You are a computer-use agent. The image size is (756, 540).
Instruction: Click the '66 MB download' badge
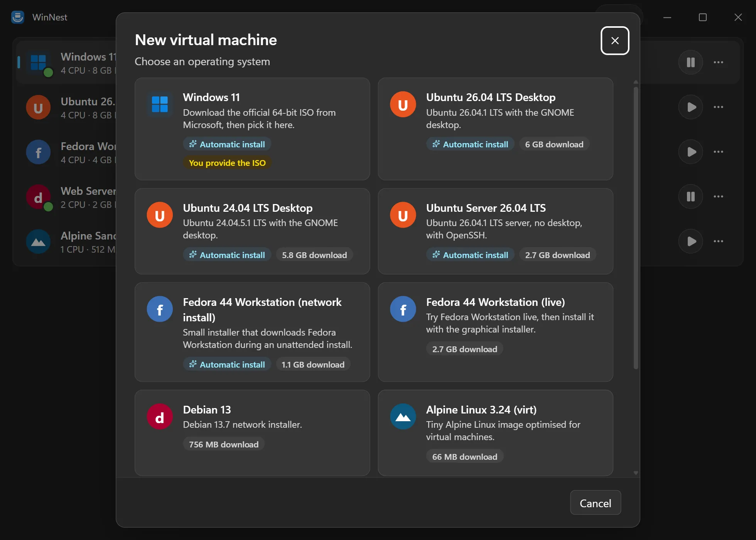[464, 457]
